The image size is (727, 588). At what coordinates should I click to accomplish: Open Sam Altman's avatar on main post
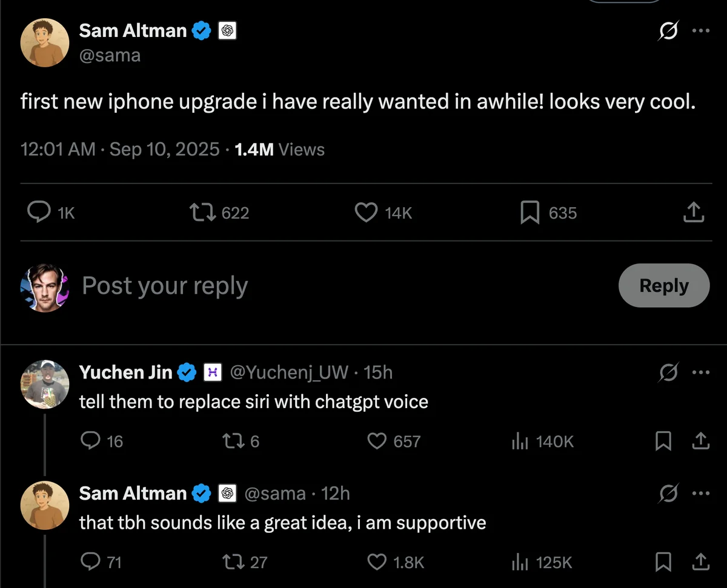click(x=44, y=42)
